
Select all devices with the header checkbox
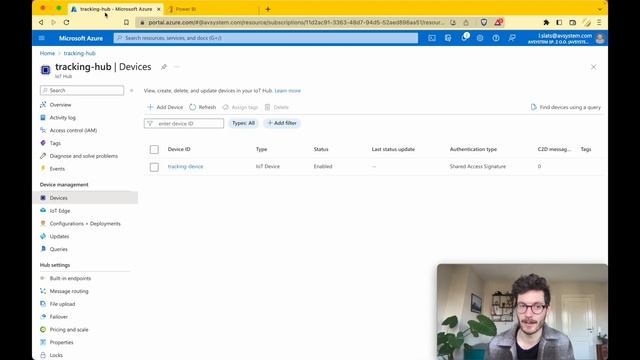tap(154, 149)
